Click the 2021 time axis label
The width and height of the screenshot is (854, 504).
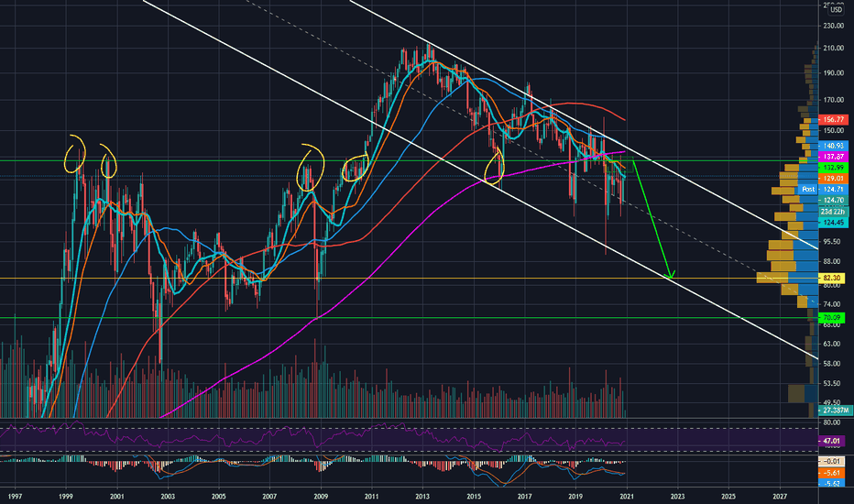627,497
